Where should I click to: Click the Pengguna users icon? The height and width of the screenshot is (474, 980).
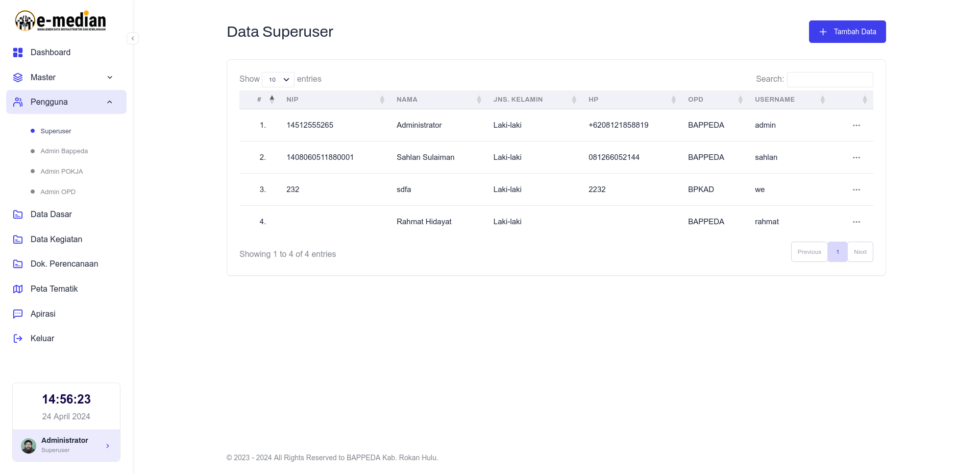[x=18, y=102]
